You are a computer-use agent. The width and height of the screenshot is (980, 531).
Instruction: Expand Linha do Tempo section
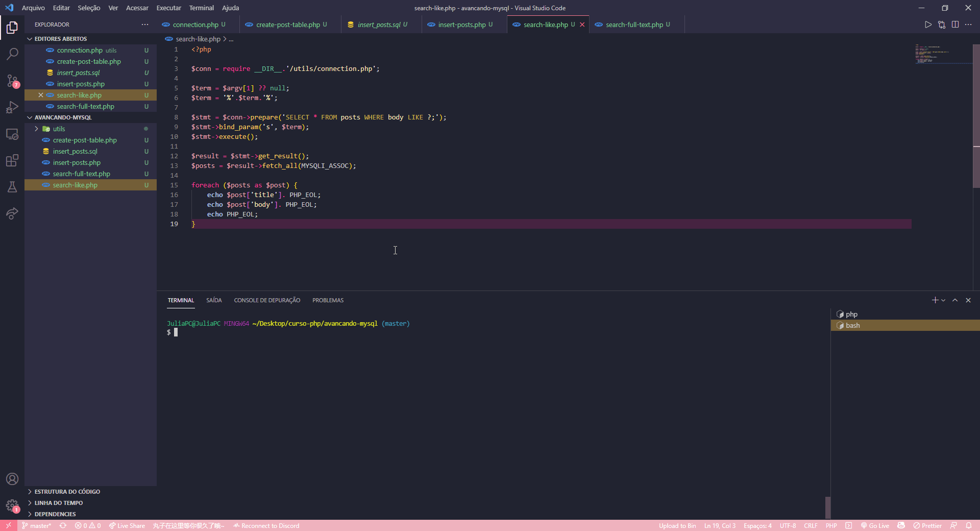point(92,503)
